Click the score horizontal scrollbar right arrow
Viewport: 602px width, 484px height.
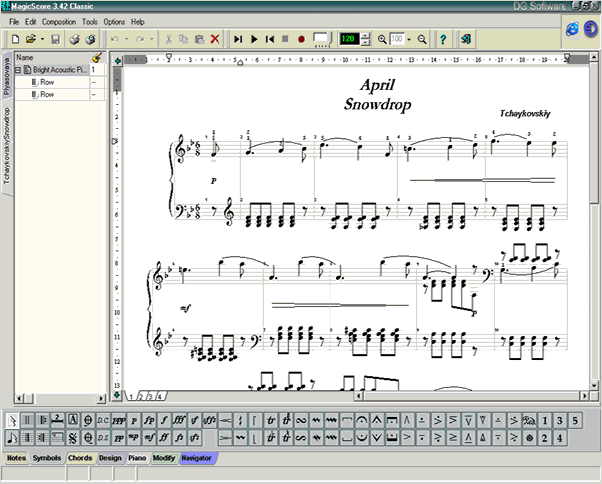coord(584,396)
